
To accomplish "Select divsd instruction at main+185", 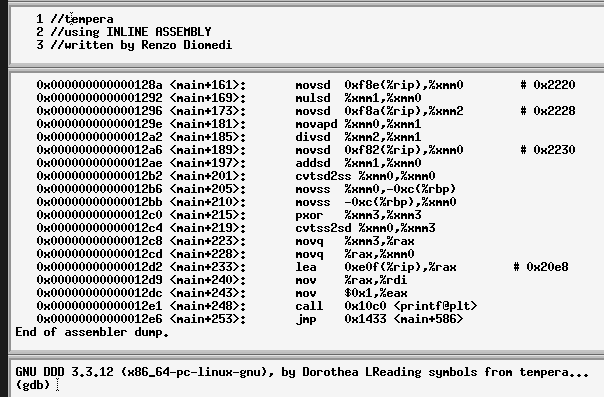I will pos(229,137).
